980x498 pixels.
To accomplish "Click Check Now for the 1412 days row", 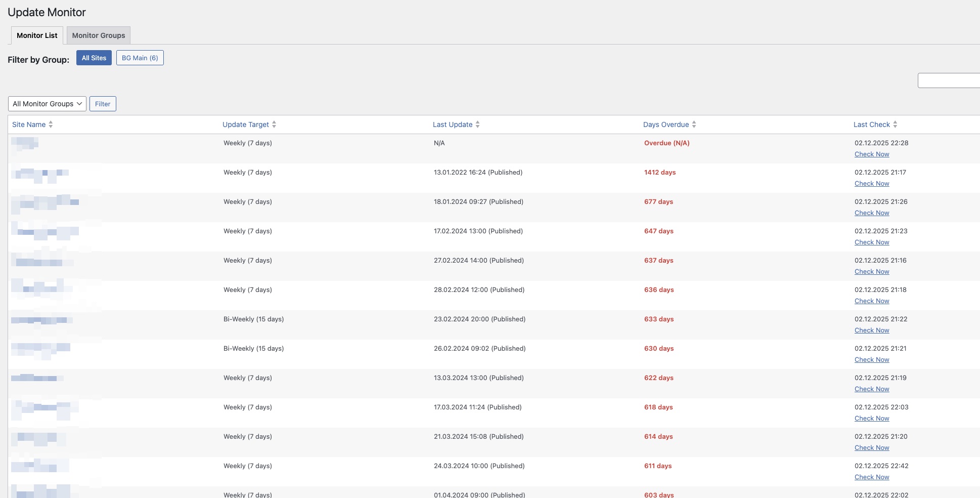I will pos(872,184).
